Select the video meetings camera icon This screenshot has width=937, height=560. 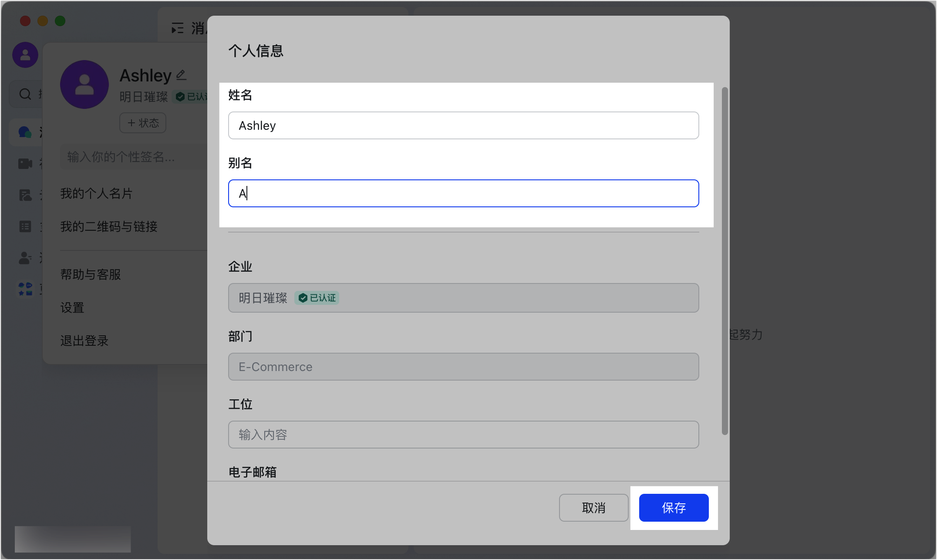(25, 163)
